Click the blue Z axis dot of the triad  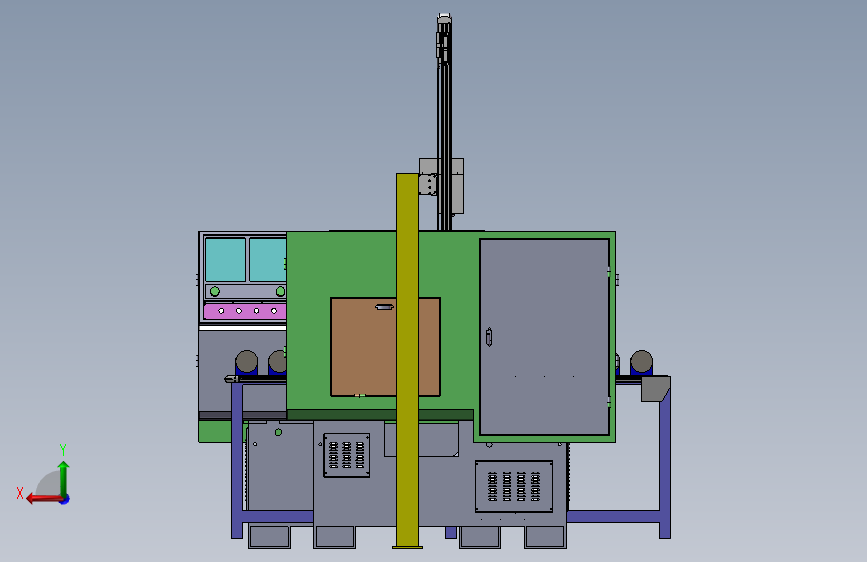[x=65, y=499]
